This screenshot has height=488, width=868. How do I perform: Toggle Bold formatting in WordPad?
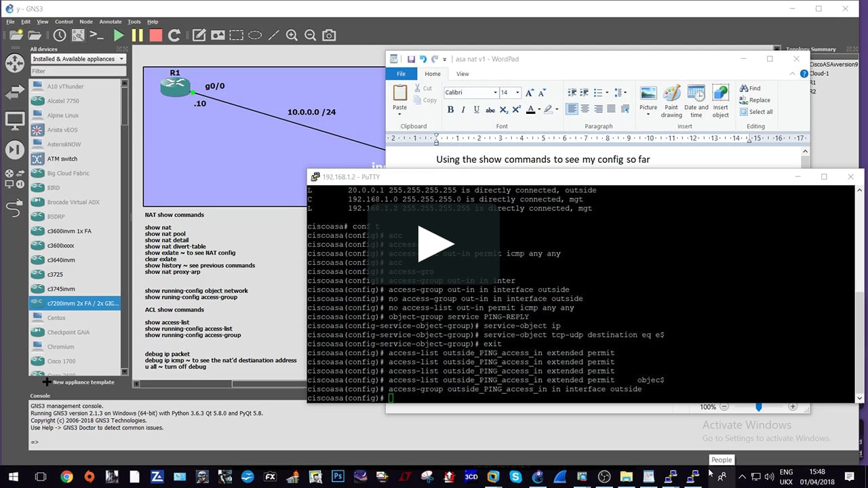point(450,109)
